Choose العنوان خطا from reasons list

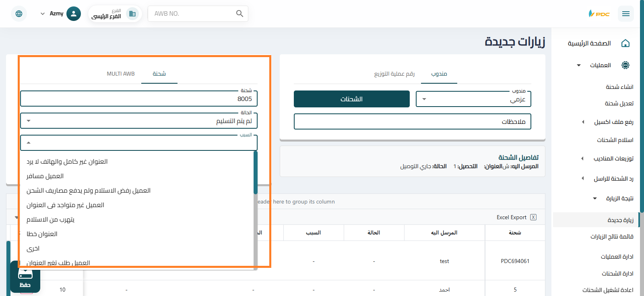[x=42, y=234]
